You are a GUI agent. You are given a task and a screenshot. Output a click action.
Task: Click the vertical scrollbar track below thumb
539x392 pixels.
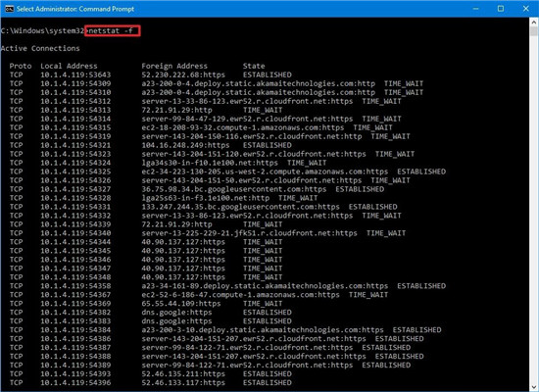[533, 207]
